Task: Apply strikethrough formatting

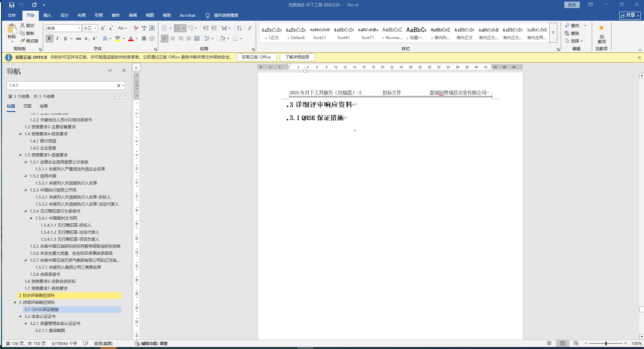Action: (79, 38)
